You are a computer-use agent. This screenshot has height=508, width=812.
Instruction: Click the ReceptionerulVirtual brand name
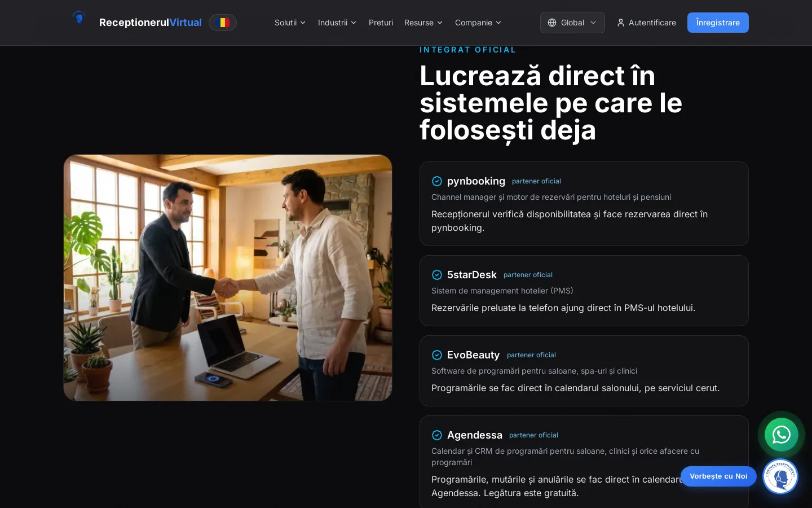tap(151, 23)
